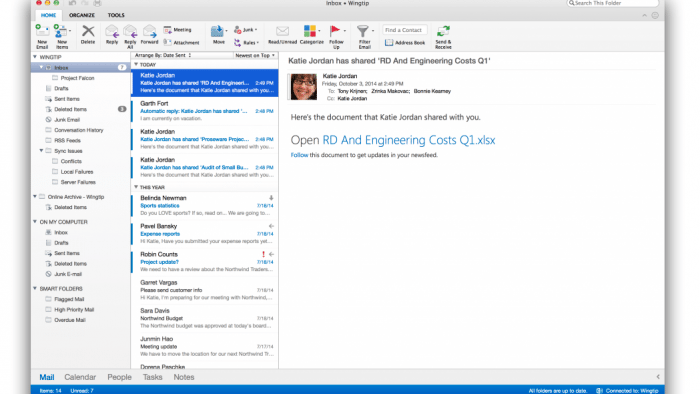
Task: Open Conversation History folder
Action: tap(80, 130)
